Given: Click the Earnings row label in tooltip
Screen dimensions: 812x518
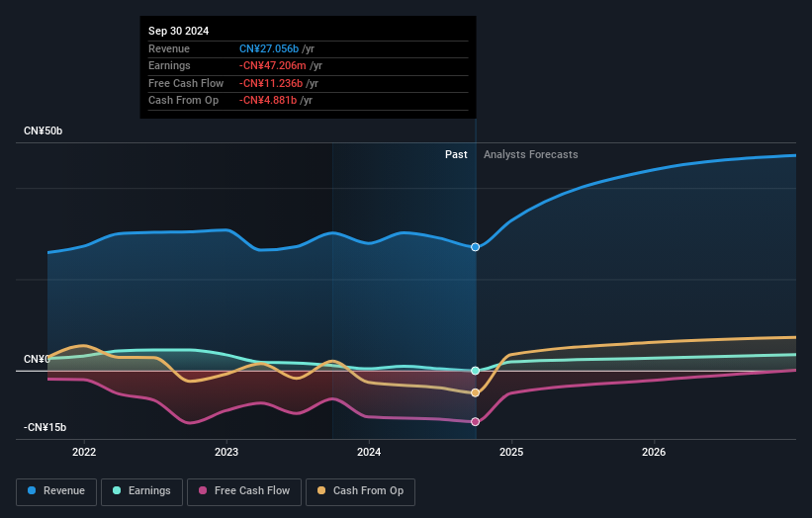Looking at the screenshot, I should coord(169,65).
